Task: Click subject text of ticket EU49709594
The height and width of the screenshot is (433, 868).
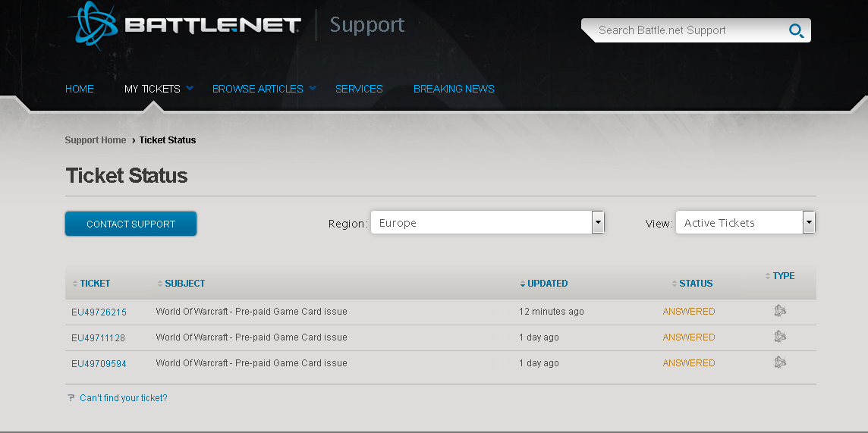Action: 251,362
